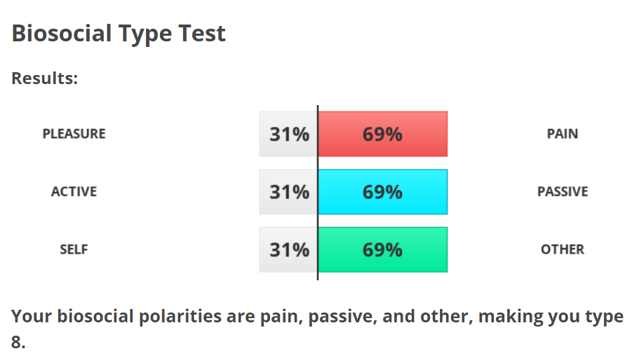Click the Biosocial Type Test heading
Image resolution: width=644 pixels, height=363 pixels.
coord(119,33)
